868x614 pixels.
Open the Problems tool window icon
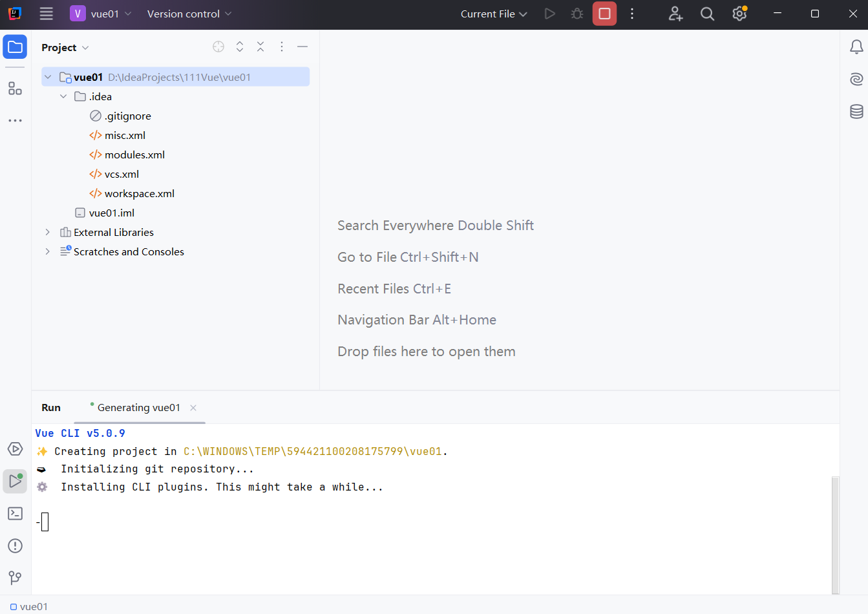click(x=15, y=545)
